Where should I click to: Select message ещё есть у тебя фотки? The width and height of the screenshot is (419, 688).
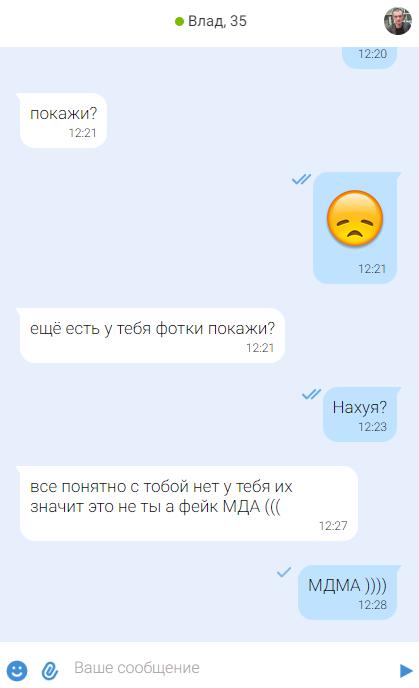[152, 336]
